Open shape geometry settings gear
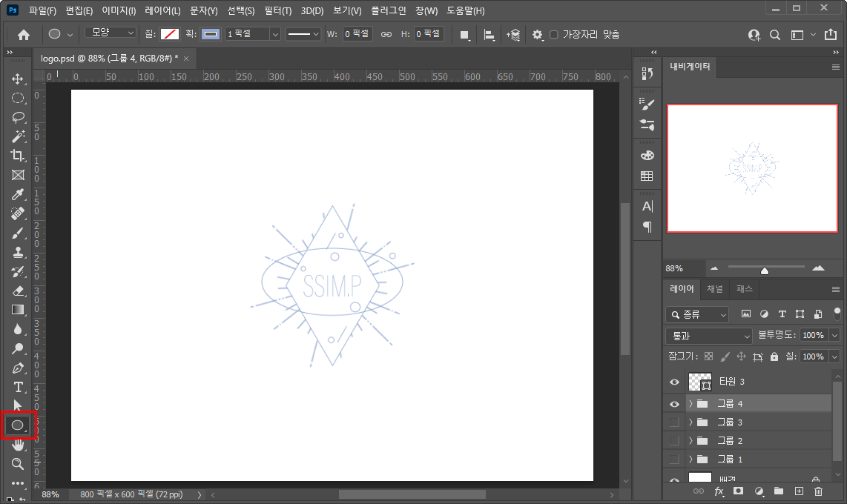847x504 pixels. click(538, 35)
